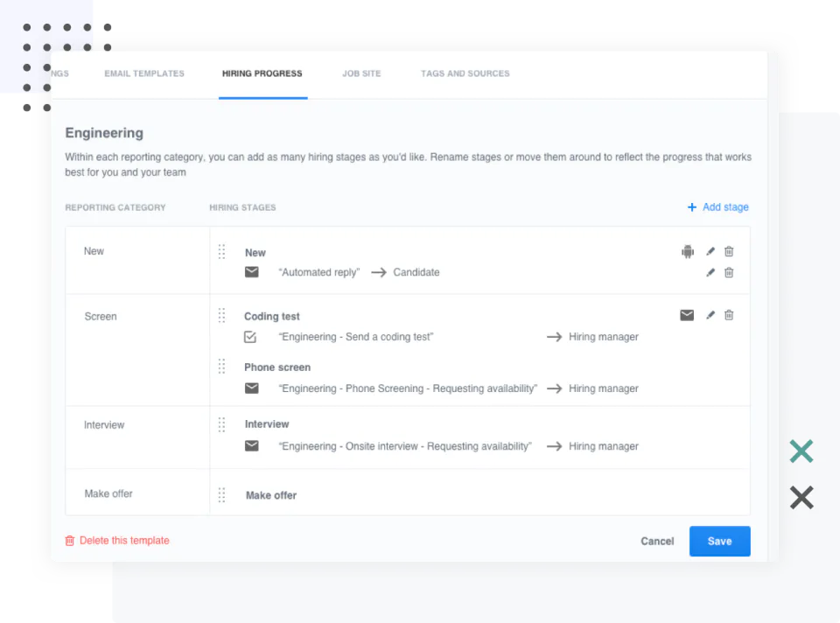Click the plus icon beside Add stage
This screenshot has height=623, width=840.
click(x=691, y=207)
